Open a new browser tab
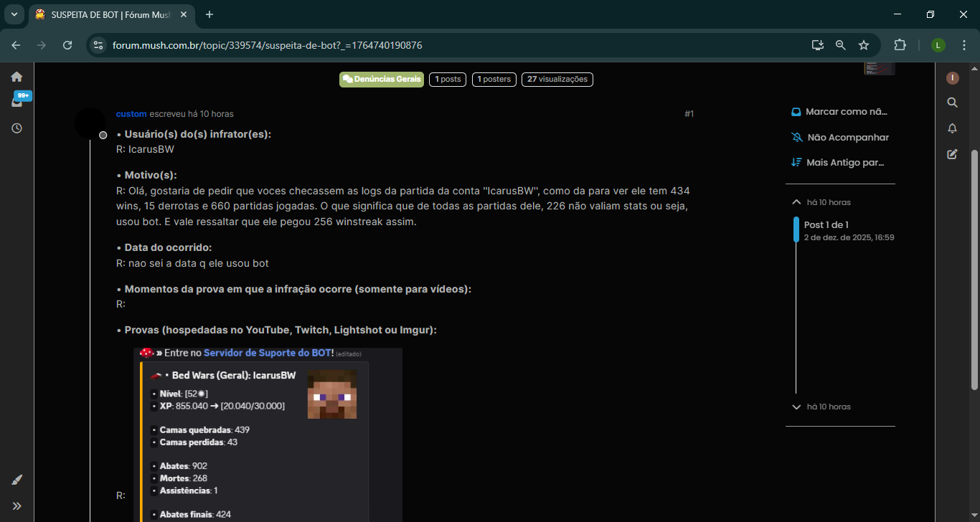 point(209,14)
